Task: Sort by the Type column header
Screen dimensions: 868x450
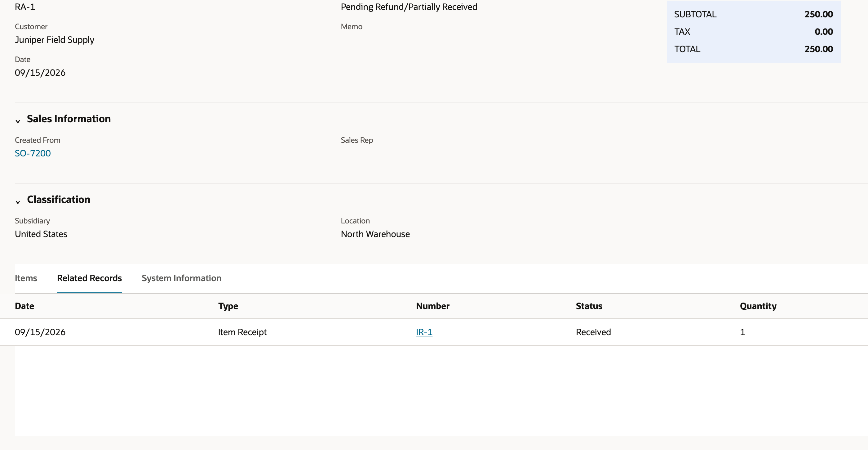Action: [228, 306]
